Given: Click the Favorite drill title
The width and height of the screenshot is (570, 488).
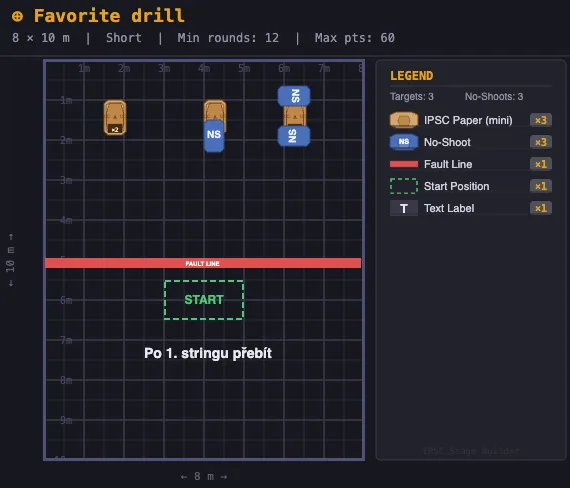Looking at the screenshot, I should [109, 16].
